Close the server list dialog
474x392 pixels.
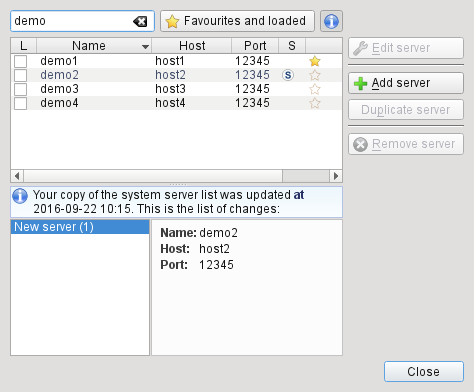(x=424, y=371)
